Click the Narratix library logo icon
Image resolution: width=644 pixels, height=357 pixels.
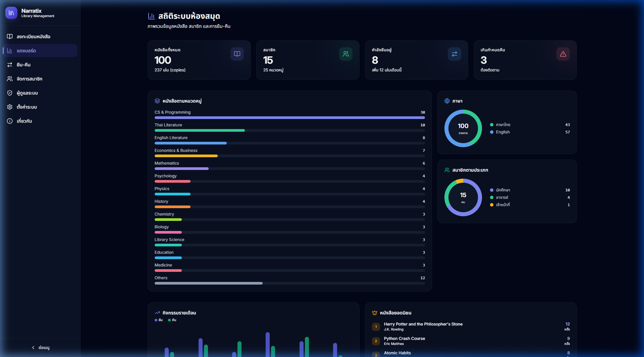tap(11, 13)
